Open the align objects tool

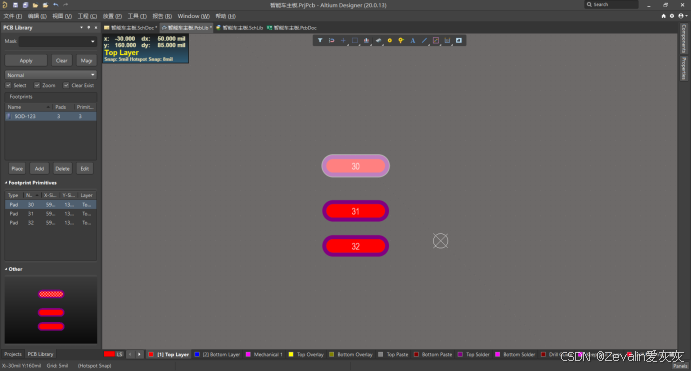coord(366,41)
